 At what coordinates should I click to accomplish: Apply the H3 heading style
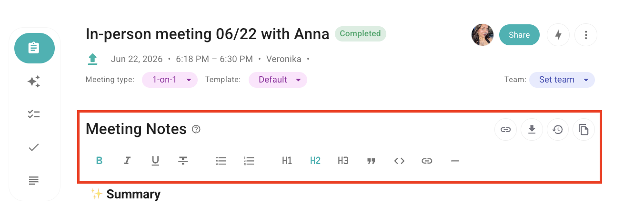(343, 161)
